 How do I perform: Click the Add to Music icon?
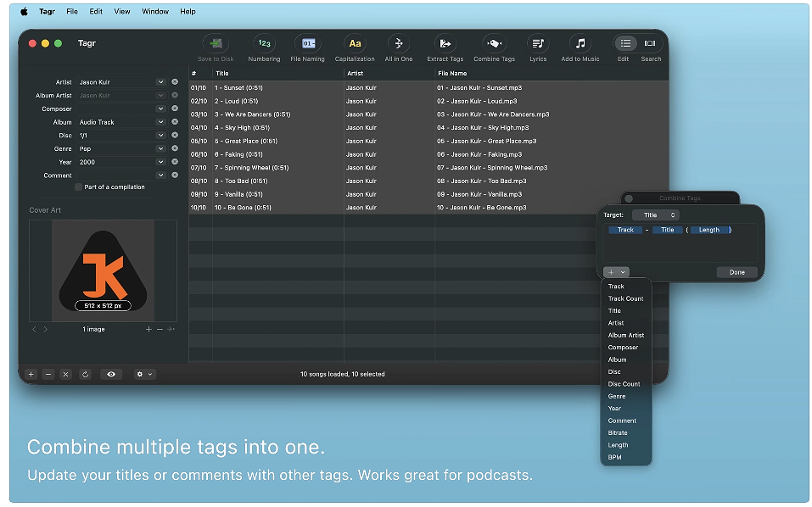580,43
